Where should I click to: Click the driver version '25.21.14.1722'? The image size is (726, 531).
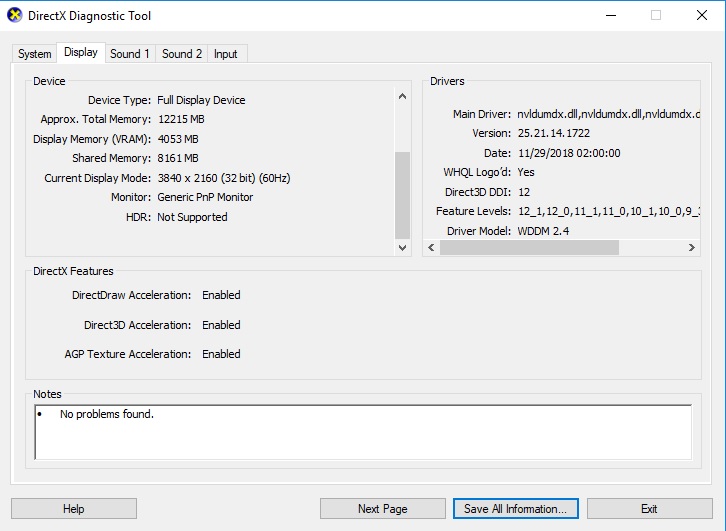[x=554, y=133]
